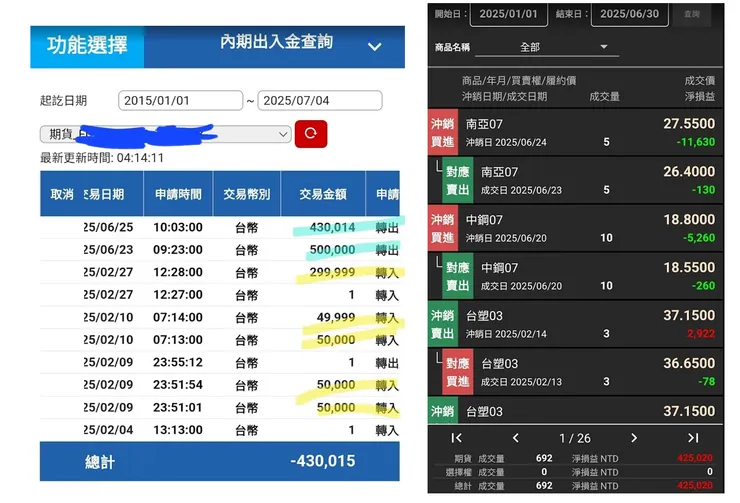Go to next page arrow
Image resolution: width=740 pixels, height=503 pixels.
click(x=634, y=438)
